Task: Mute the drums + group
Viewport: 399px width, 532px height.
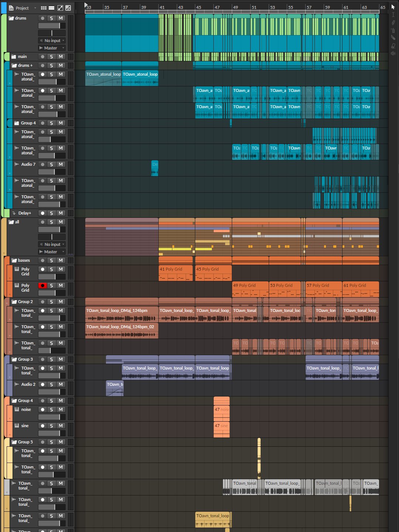Action: (x=61, y=65)
